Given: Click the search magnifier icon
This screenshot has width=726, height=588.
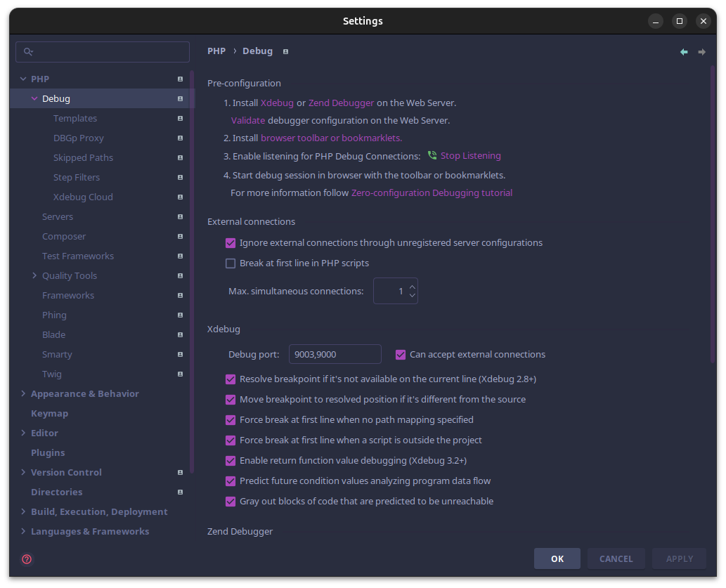Looking at the screenshot, I should (28, 51).
